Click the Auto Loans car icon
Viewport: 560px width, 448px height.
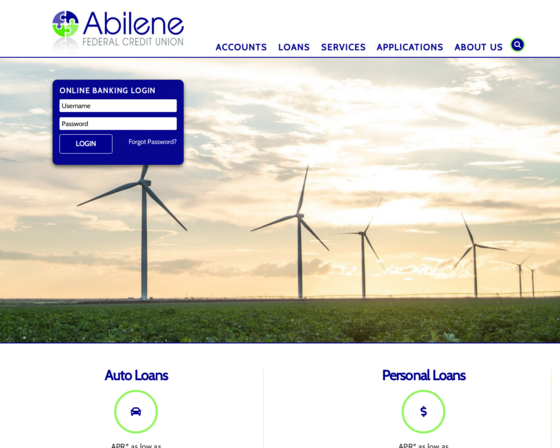[x=136, y=412]
